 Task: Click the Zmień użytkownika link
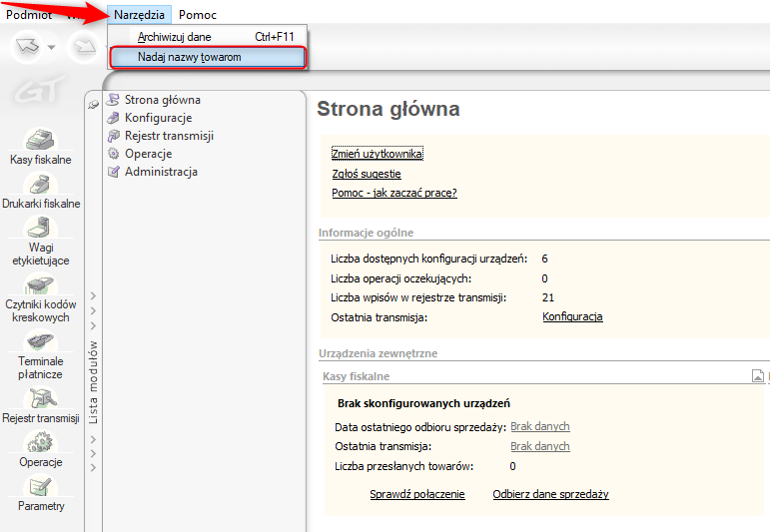click(x=378, y=154)
